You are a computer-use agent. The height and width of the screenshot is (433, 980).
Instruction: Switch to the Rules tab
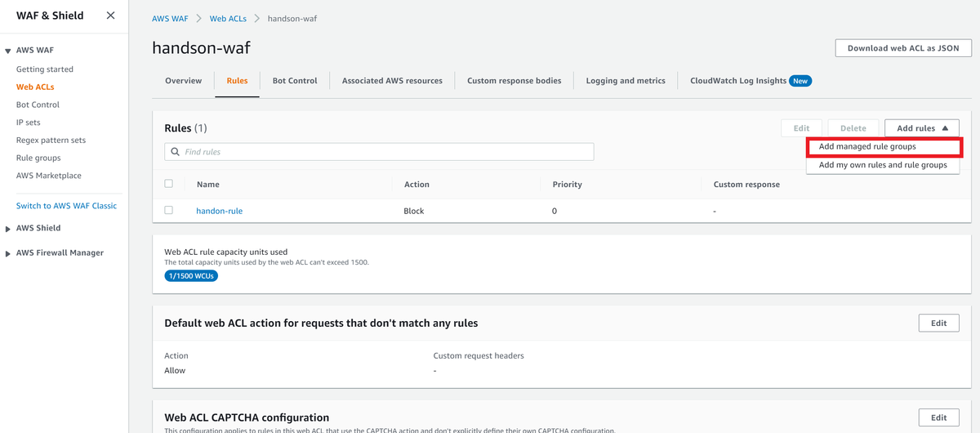(x=237, y=81)
